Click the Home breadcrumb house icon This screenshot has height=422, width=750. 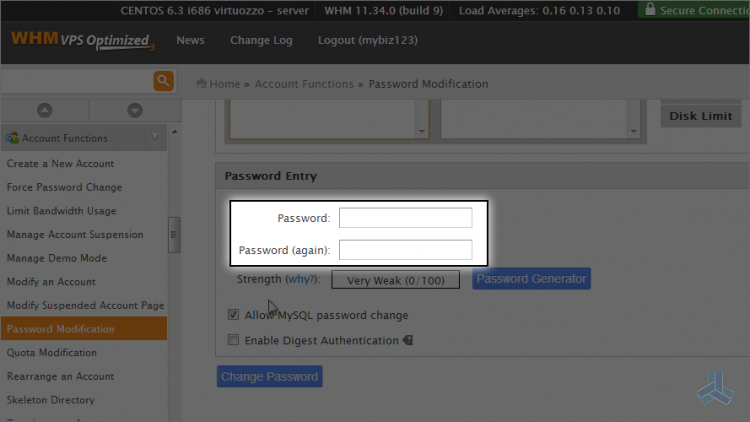[x=201, y=83]
